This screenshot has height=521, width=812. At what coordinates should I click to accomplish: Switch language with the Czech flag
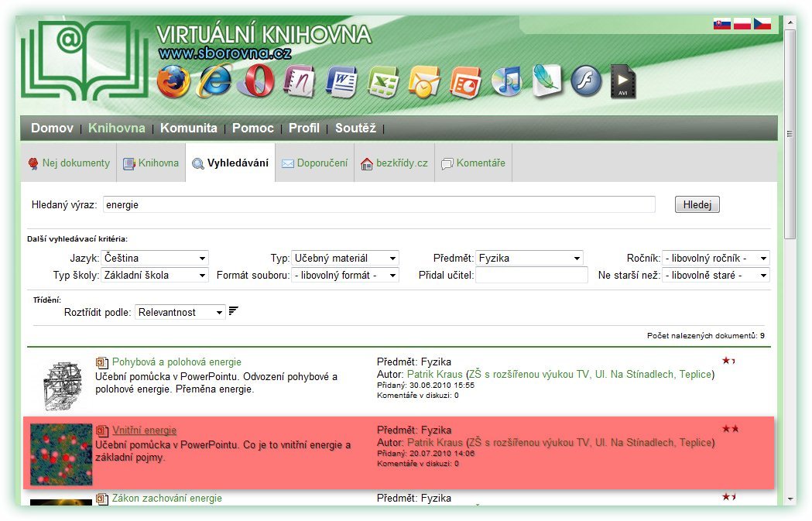click(762, 24)
